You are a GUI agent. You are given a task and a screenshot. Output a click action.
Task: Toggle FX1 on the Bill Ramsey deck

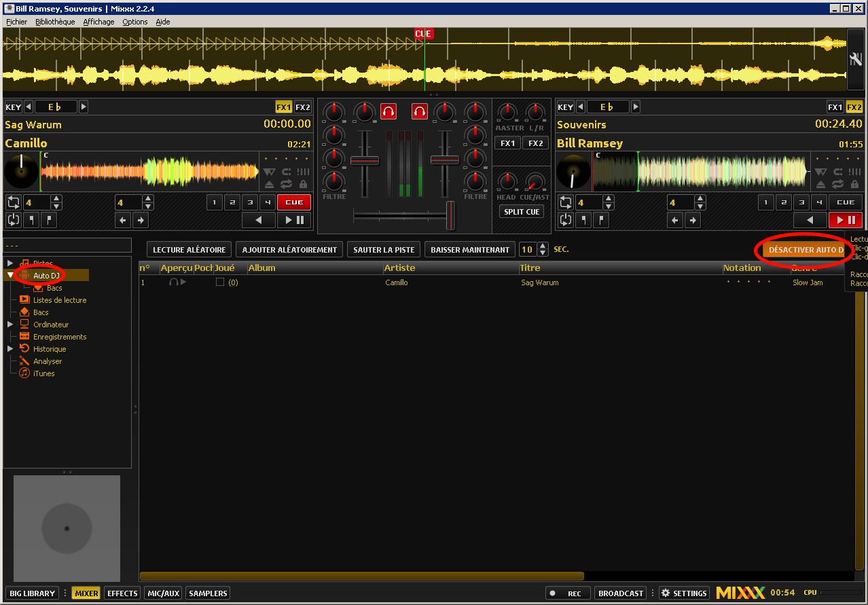pyautogui.click(x=835, y=107)
